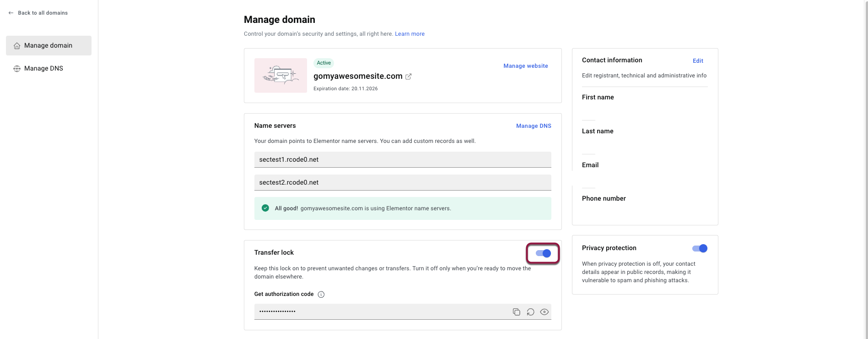Edit the contact information
This screenshot has height=339, width=868.
698,61
